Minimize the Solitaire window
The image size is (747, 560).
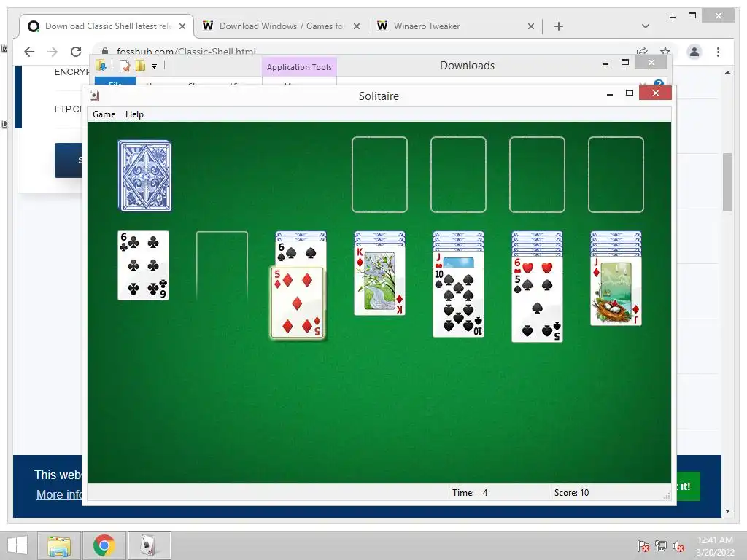pyautogui.click(x=609, y=94)
